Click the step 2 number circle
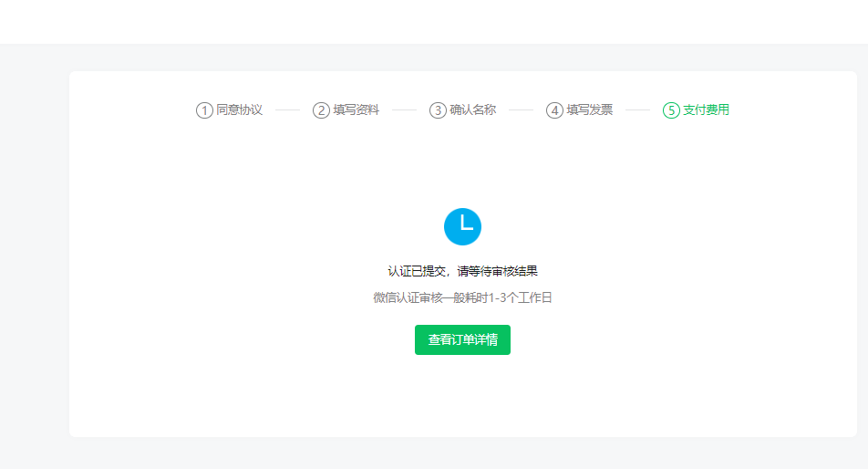This screenshot has width=868, height=469. pyautogui.click(x=321, y=110)
